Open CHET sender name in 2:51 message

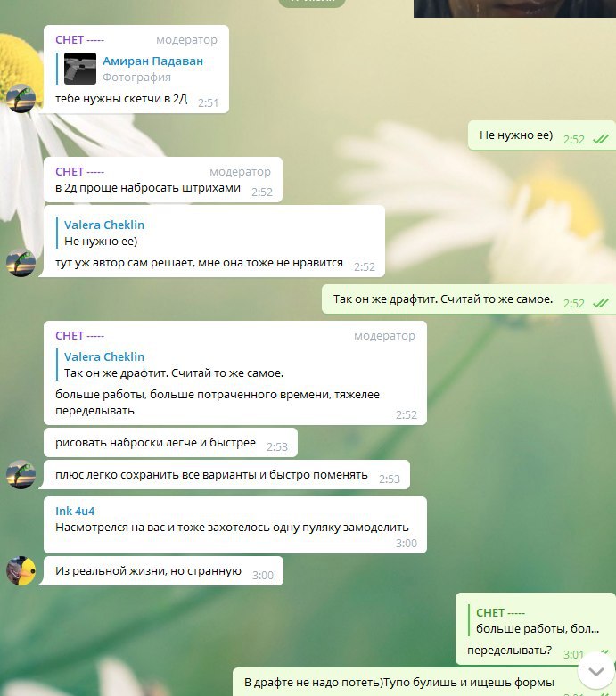[x=79, y=39]
